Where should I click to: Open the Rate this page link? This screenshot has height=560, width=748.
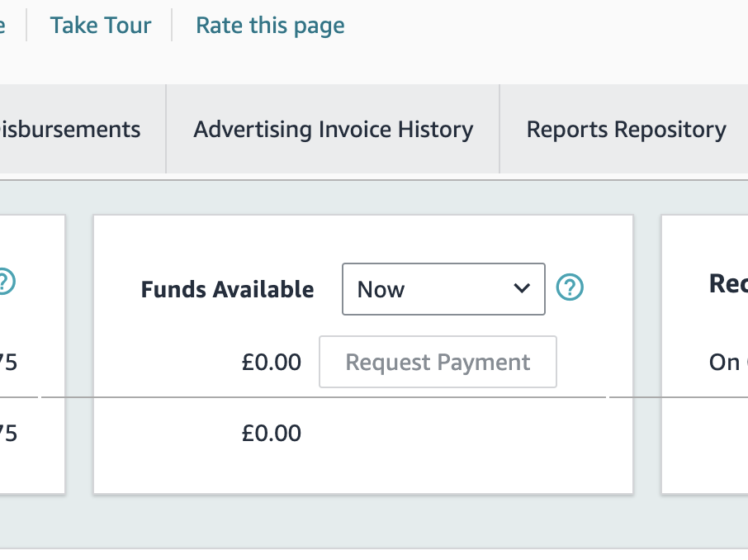pos(270,26)
